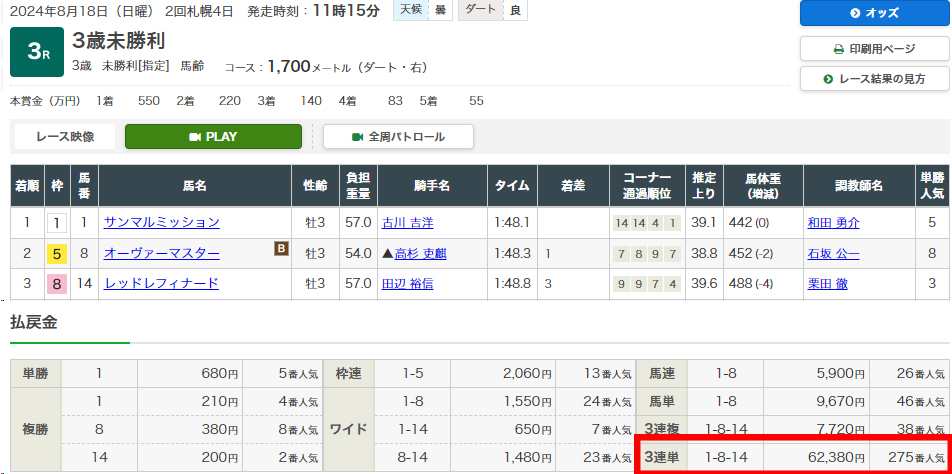Click the レース映像 label

point(65,137)
